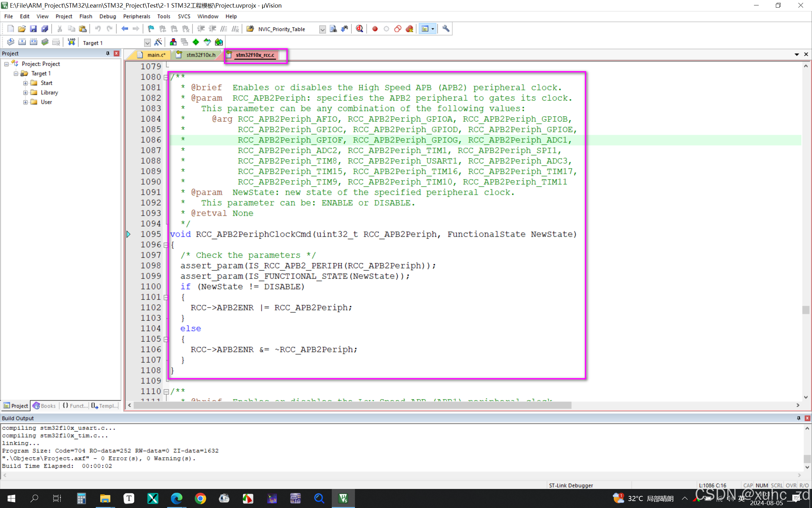812x508 pixels.
Task: Open Manage Project Items icon
Action: (x=173, y=42)
